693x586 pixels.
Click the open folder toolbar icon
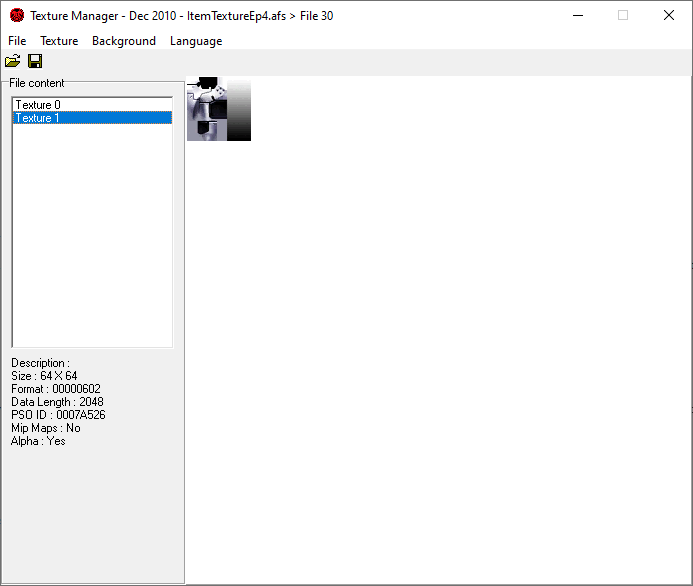[12, 61]
